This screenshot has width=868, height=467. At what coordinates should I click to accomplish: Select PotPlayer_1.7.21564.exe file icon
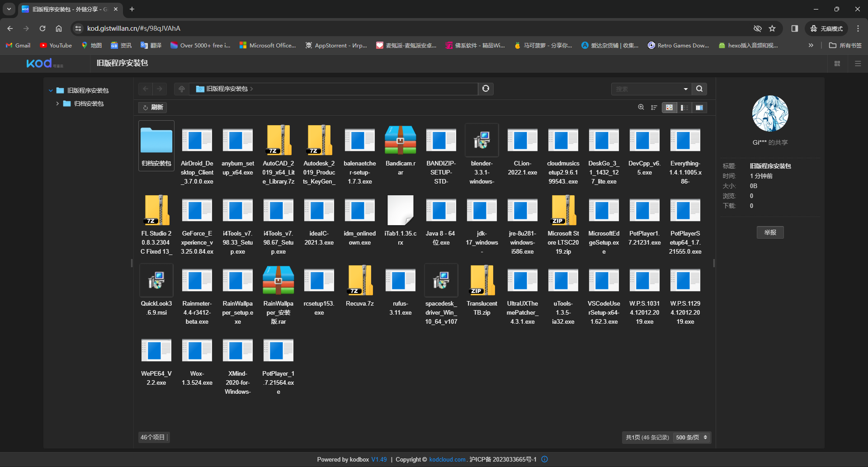(x=278, y=350)
